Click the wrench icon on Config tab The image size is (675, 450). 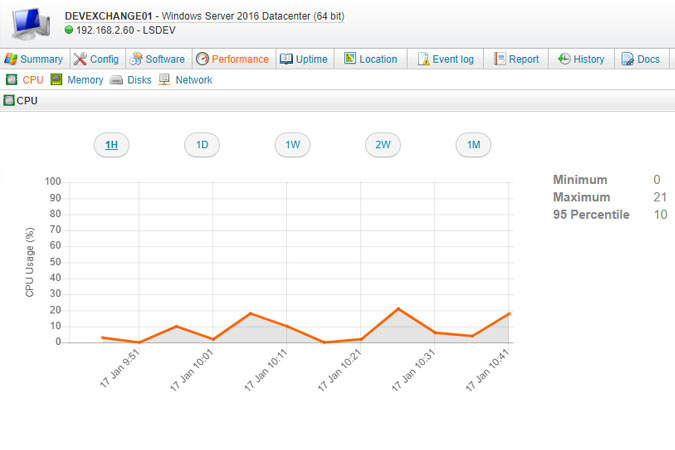[81, 59]
